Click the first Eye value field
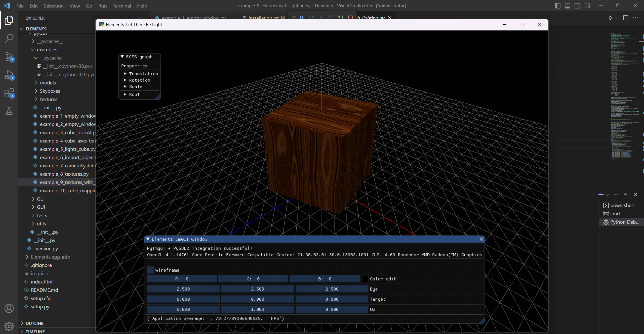The image size is (644, 334). pyautogui.click(x=183, y=289)
